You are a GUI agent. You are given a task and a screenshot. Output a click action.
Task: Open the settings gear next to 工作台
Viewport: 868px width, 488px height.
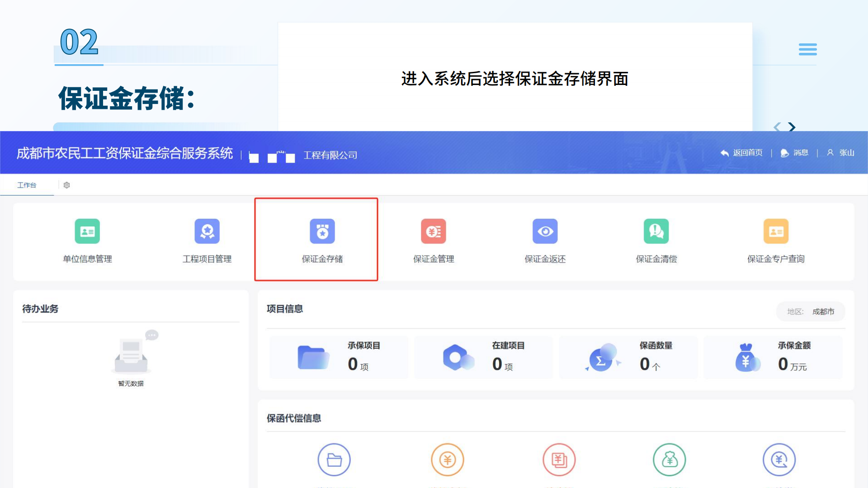coord(66,185)
